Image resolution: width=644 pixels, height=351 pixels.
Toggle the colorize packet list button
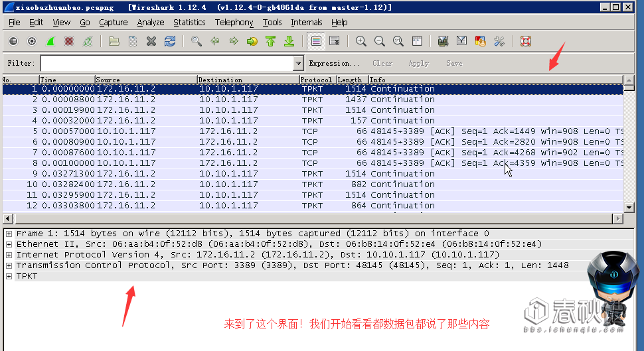[316, 41]
